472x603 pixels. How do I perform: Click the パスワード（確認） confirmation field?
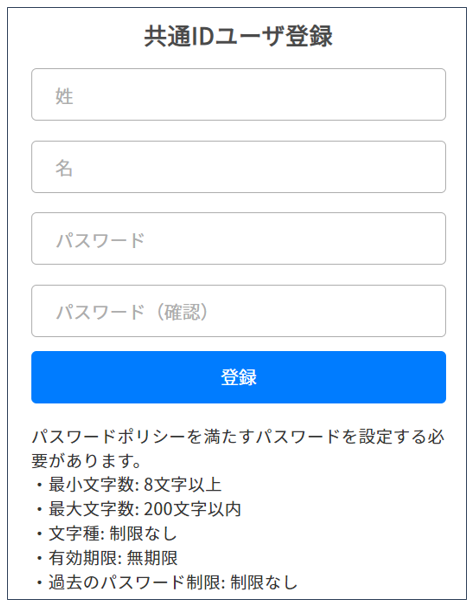[239, 311]
